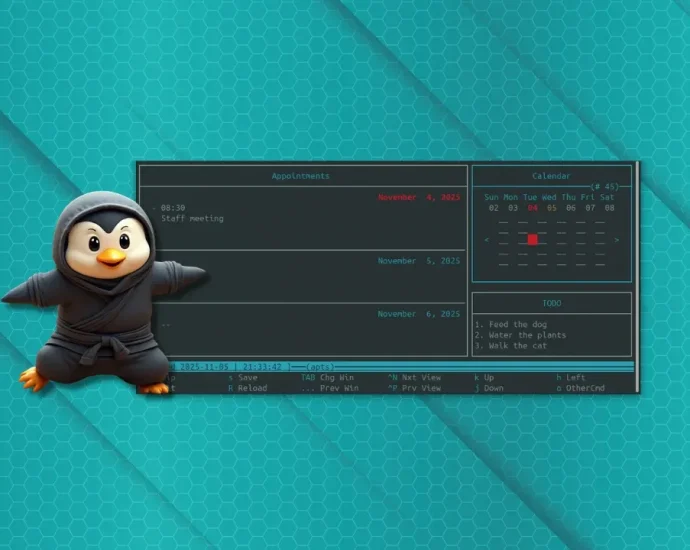Image resolution: width=690 pixels, height=550 pixels.
Task: Click the Fri weekday header
Action: pyautogui.click(x=588, y=197)
